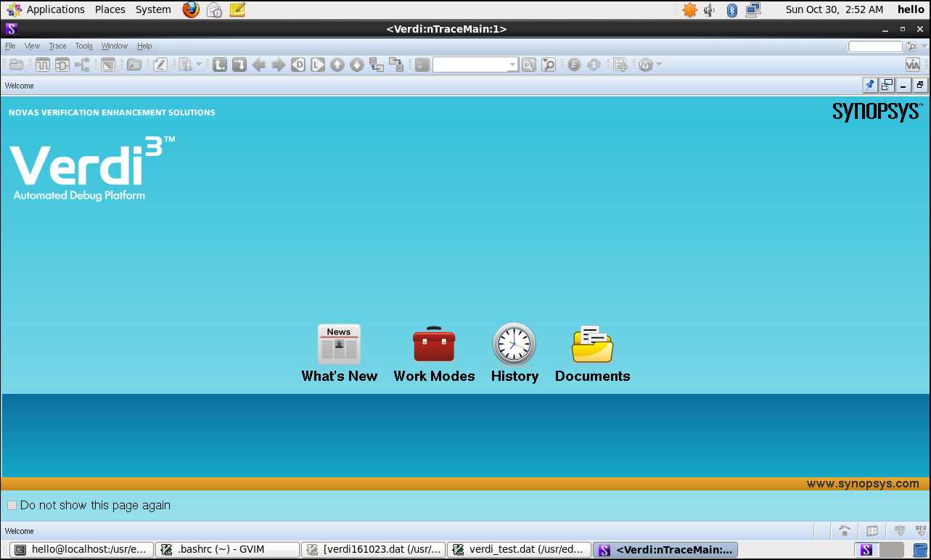Click the round E toolbar icon
Screen dimensions: 931x560
pyautogui.click(x=574, y=65)
